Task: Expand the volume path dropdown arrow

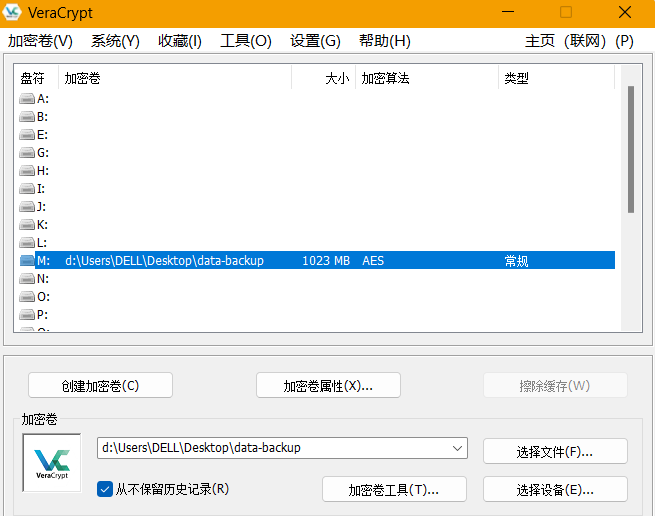Action: pyautogui.click(x=457, y=448)
